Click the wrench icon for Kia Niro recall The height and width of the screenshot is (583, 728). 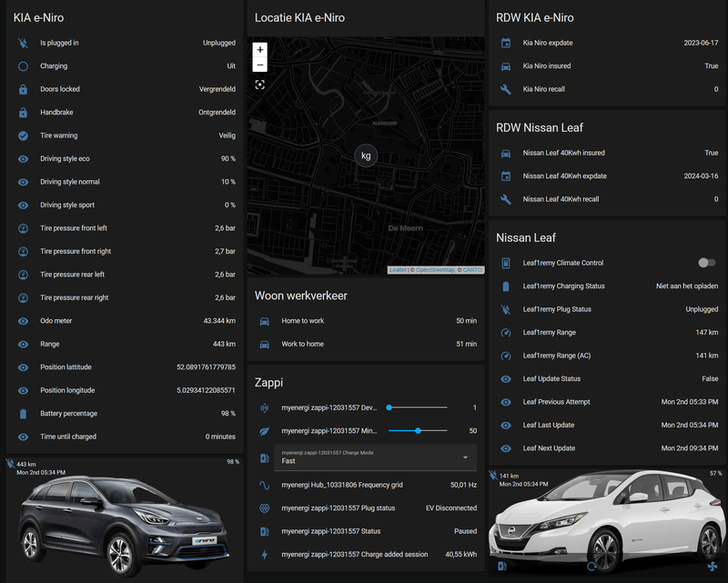[506, 89]
